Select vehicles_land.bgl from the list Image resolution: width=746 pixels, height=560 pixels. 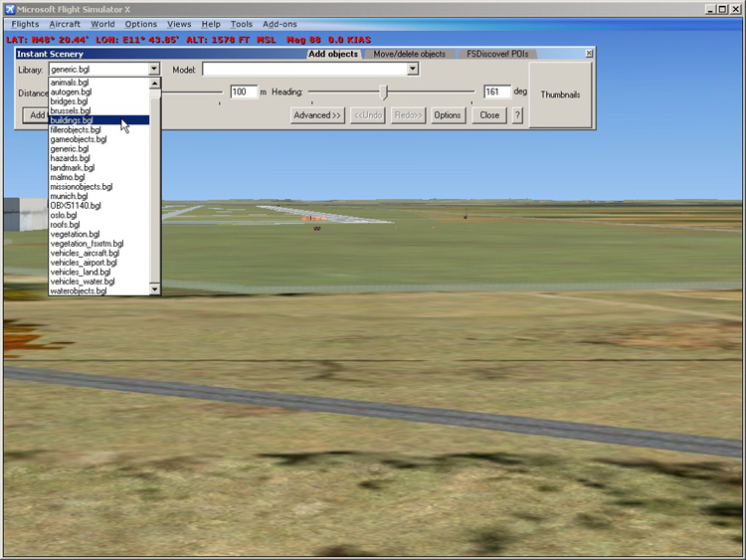(98, 273)
